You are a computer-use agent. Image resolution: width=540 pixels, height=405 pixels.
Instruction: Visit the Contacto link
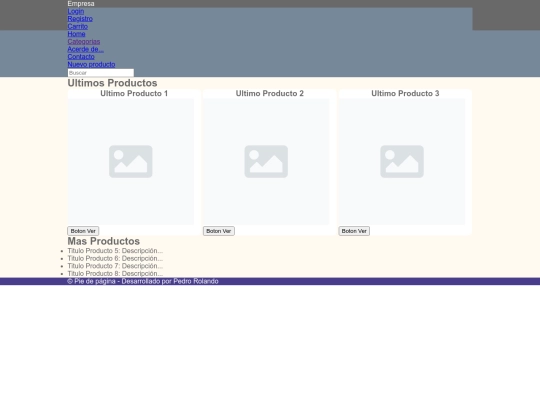[x=81, y=57]
